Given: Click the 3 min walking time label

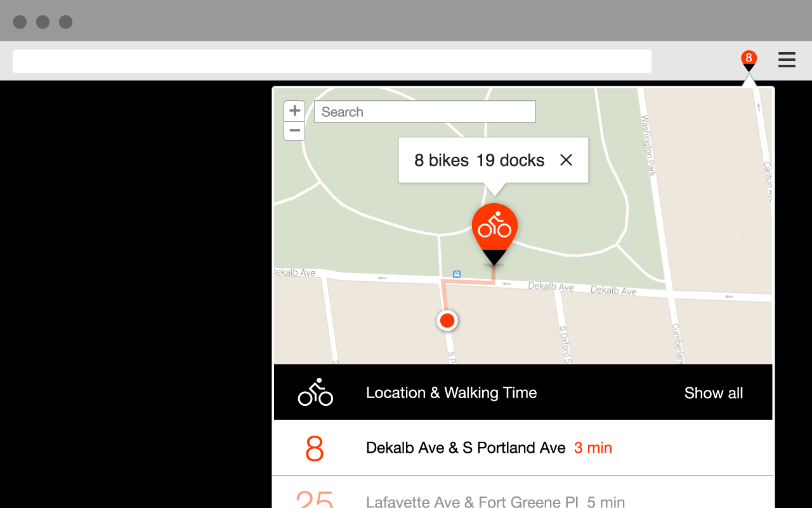Looking at the screenshot, I should pos(593,448).
